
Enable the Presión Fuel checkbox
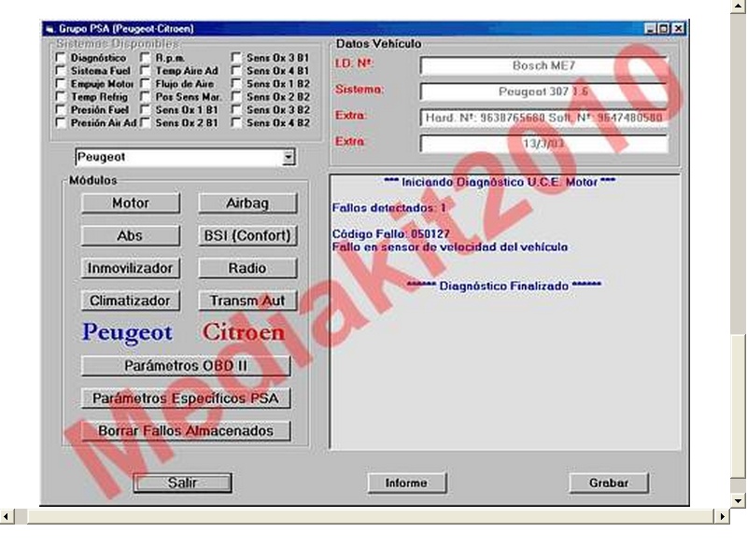click(x=61, y=109)
